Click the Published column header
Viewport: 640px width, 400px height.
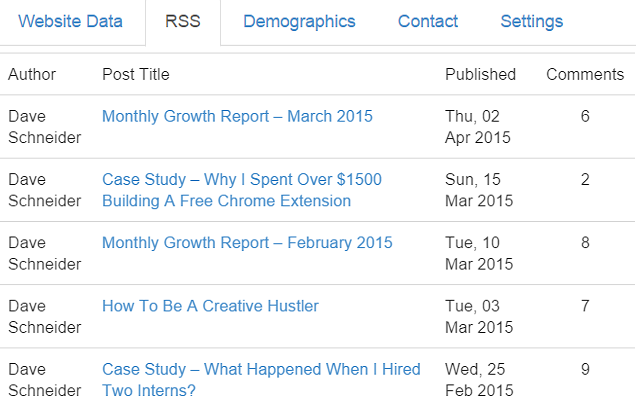480,74
